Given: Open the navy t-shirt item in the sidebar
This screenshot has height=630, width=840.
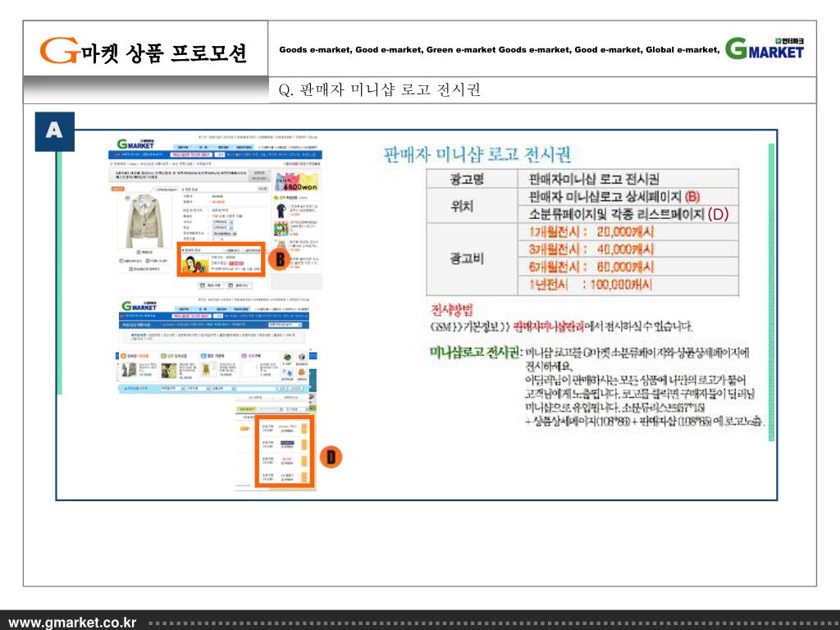Looking at the screenshot, I should [x=281, y=211].
